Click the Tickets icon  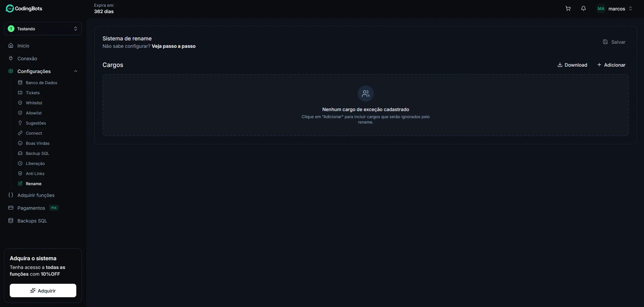click(x=20, y=93)
